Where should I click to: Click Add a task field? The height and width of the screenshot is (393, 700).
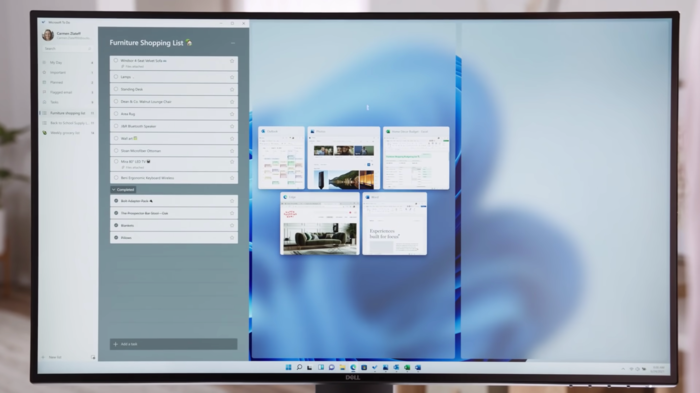pos(174,344)
